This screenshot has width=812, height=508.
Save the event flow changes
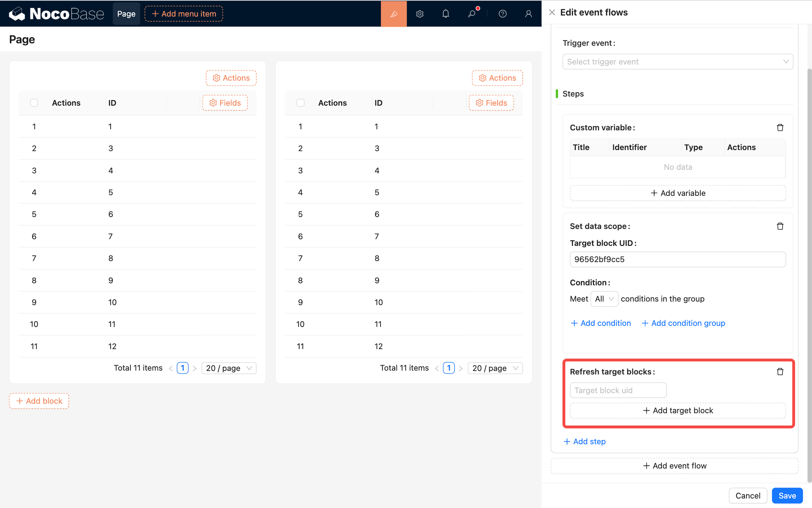tap(787, 496)
